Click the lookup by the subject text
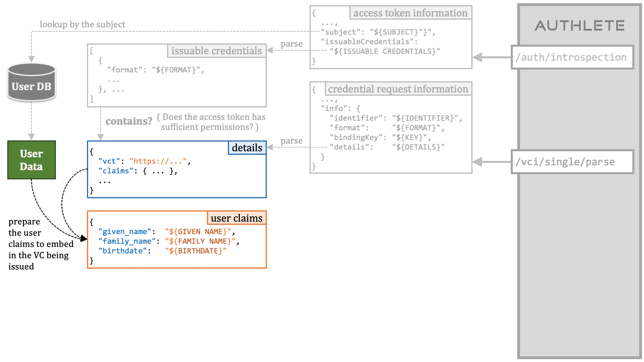 [82, 24]
